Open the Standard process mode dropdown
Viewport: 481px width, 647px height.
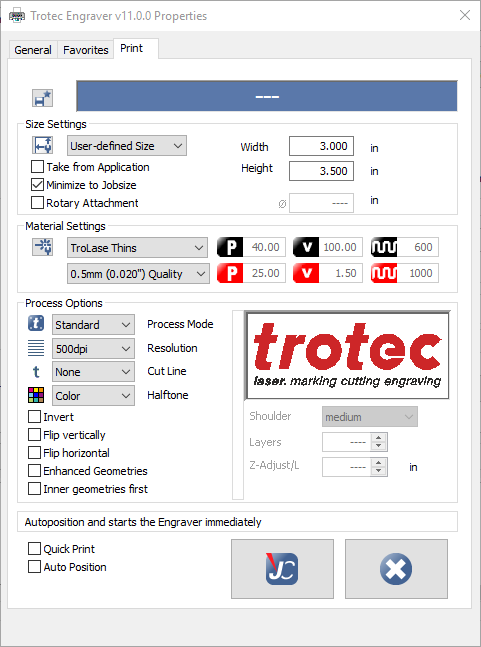[x=93, y=325]
